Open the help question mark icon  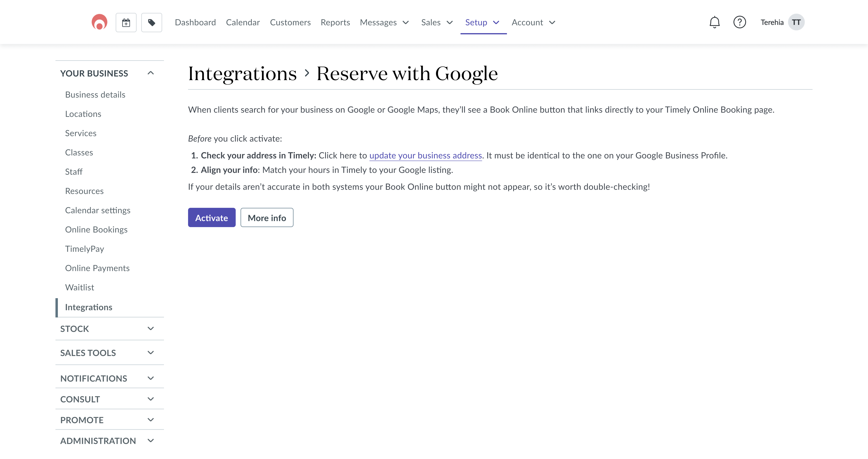point(740,22)
